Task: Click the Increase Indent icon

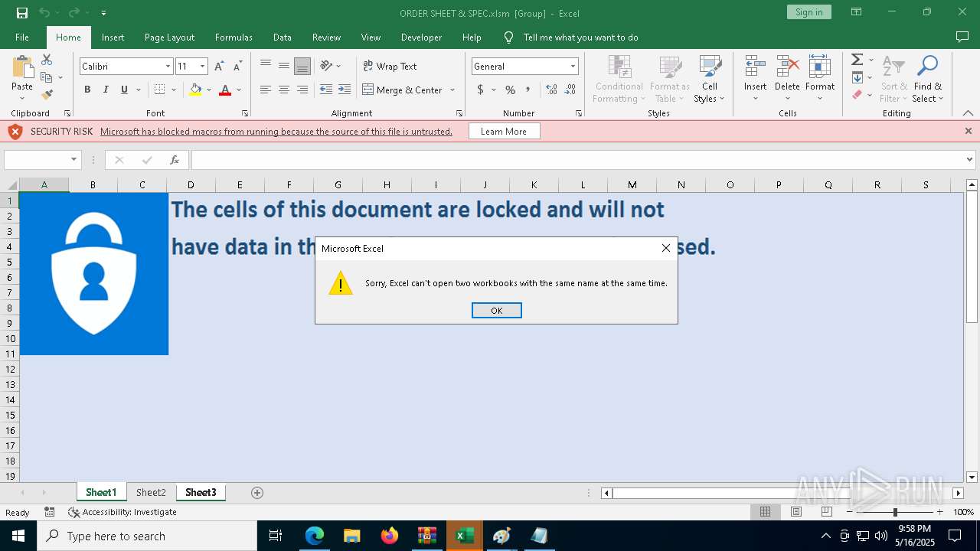Action: click(x=345, y=90)
